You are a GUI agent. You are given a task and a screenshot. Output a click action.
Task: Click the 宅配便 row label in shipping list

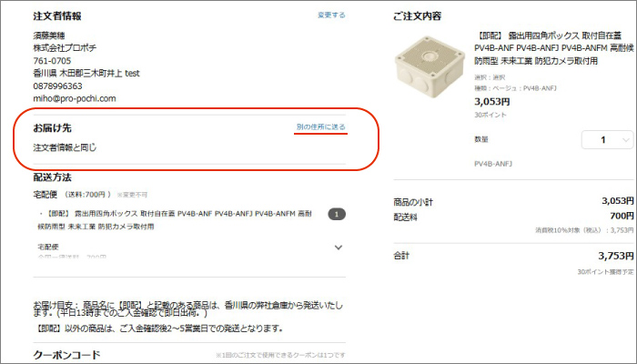click(x=48, y=247)
